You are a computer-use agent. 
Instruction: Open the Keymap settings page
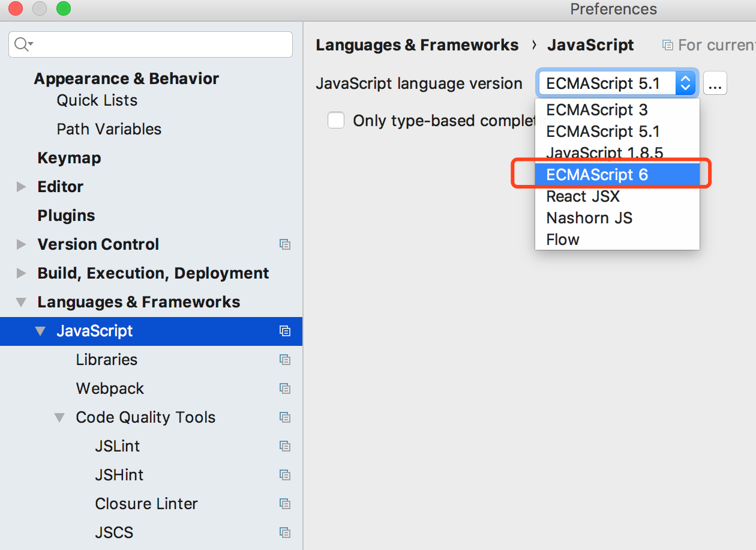pyautogui.click(x=69, y=158)
